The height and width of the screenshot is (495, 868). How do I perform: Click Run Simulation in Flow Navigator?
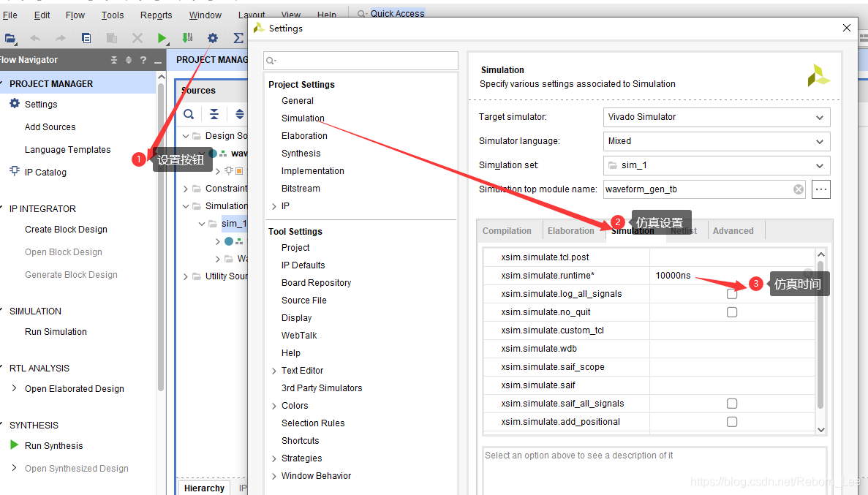[x=56, y=332]
